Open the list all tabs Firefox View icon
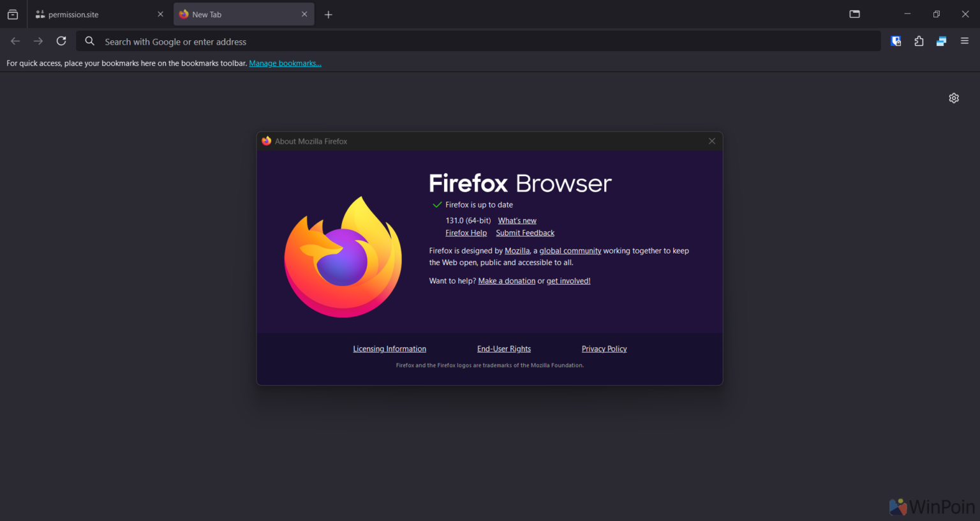The width and height of the screenshot is (980, 521). (x=13, y=14)
